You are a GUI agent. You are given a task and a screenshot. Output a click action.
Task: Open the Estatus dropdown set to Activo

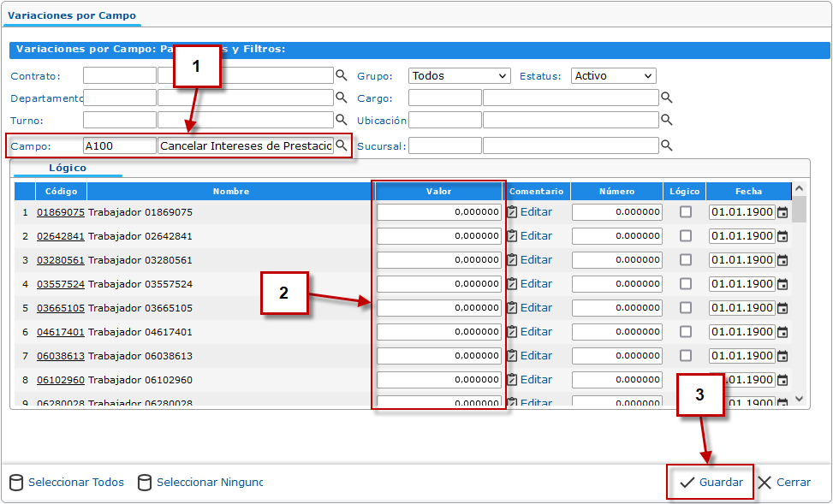pyautogui.click(x=613, y=76)
